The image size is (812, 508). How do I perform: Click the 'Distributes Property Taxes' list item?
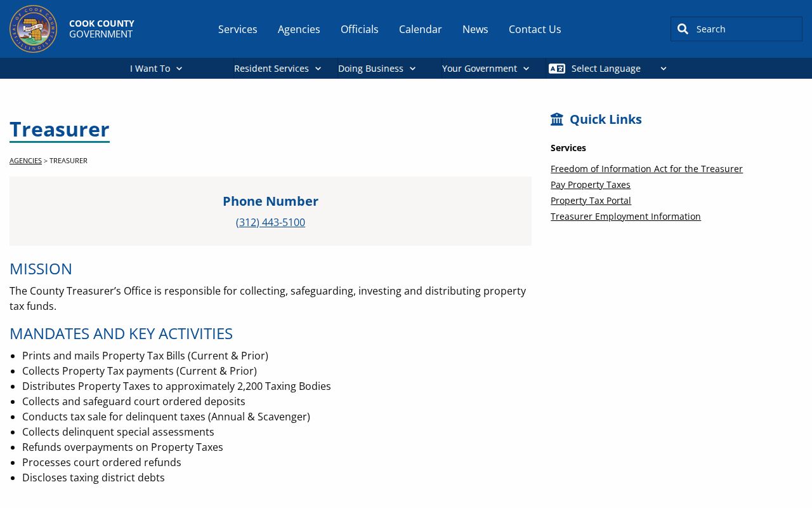pyautogui.click(x=176, y=386)
